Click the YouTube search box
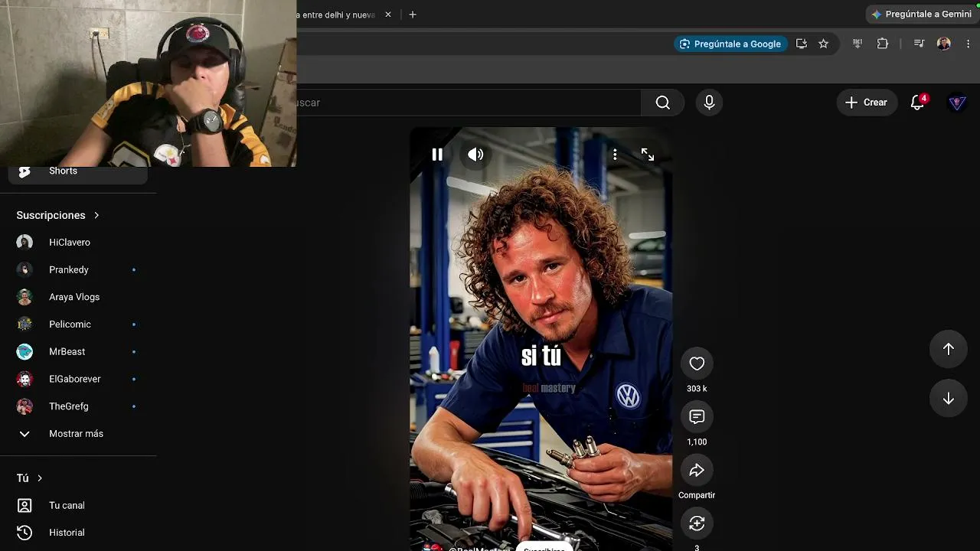Screen dimensions: 980x551 click(469, 103)
